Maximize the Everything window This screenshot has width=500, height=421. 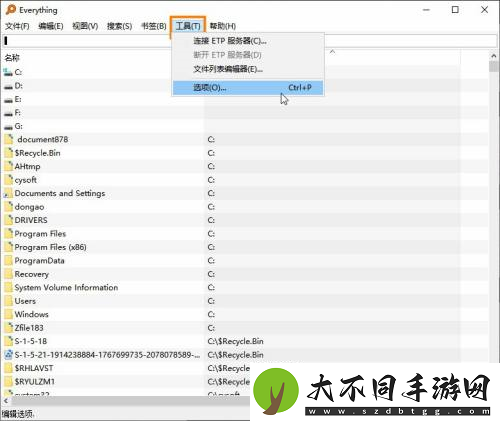455,10
